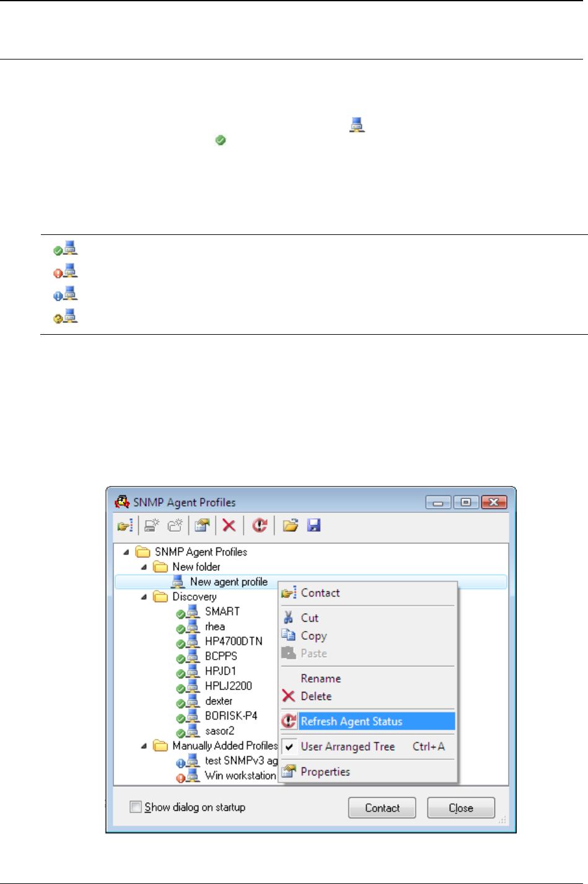Click the HPJD1 agent status icon
Screen dimensions: 588x884
pos(180,673)
